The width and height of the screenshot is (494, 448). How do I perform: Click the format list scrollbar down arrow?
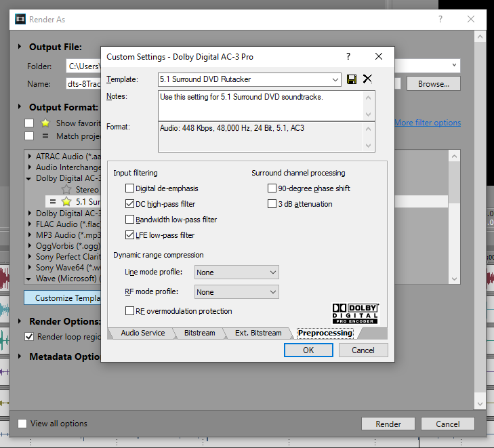point(454,279)
